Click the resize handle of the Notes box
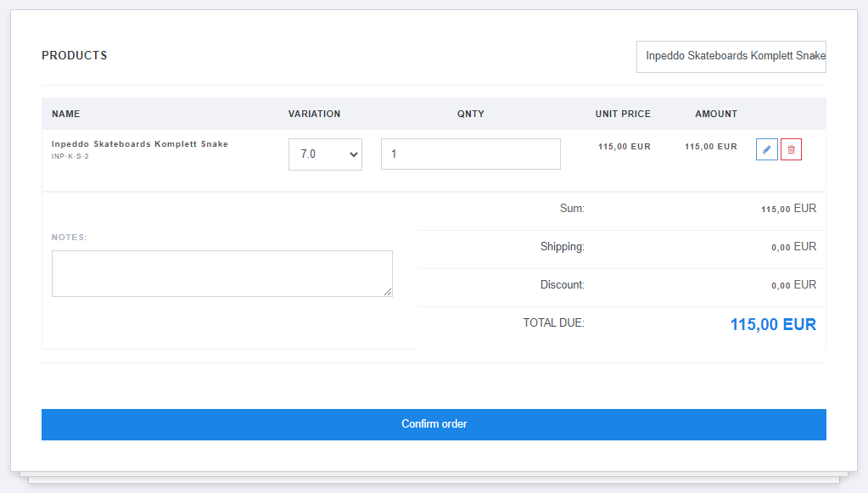 click(x=388, y=292)
